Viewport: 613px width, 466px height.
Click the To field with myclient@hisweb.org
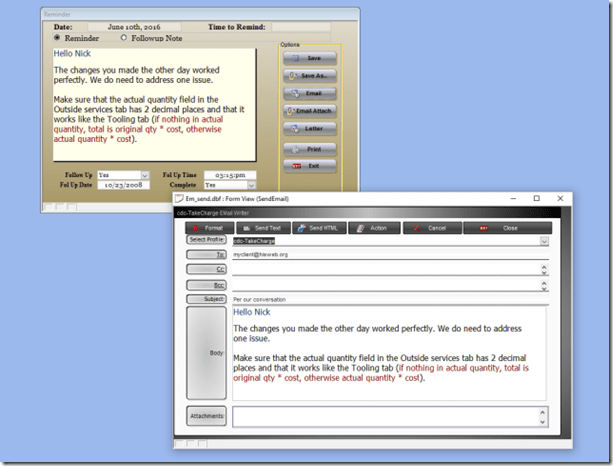(x=390, y=255)
